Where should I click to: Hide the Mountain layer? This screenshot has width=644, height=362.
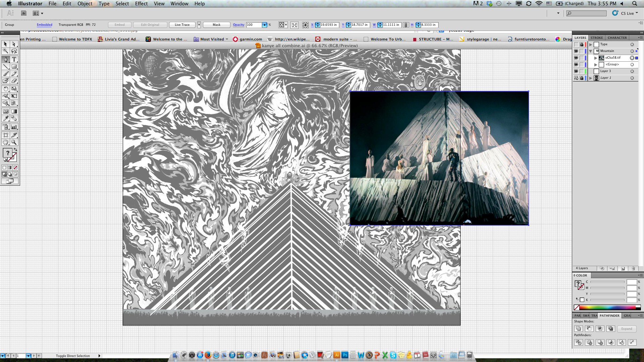click(x=576, y=51)
